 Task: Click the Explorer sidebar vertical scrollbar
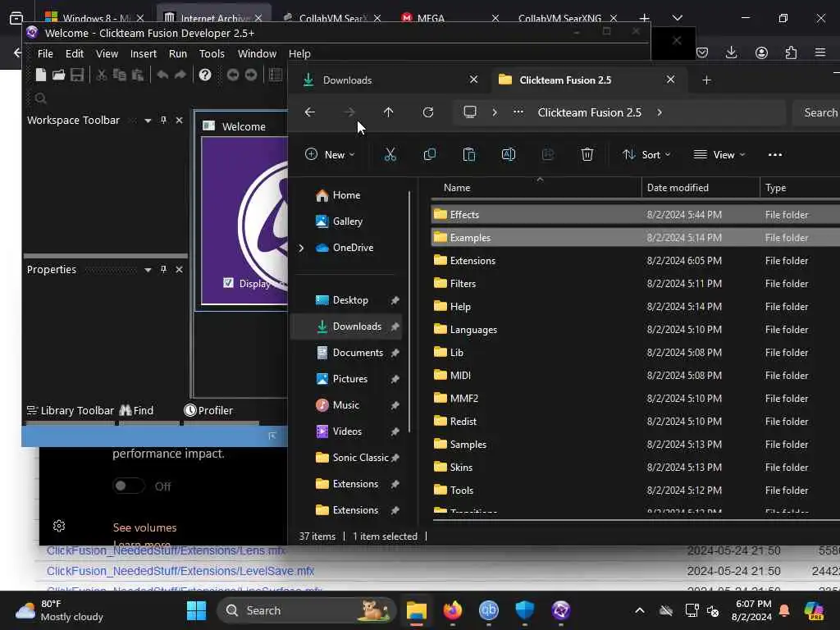pyautogui.click(x=409, y=311)
